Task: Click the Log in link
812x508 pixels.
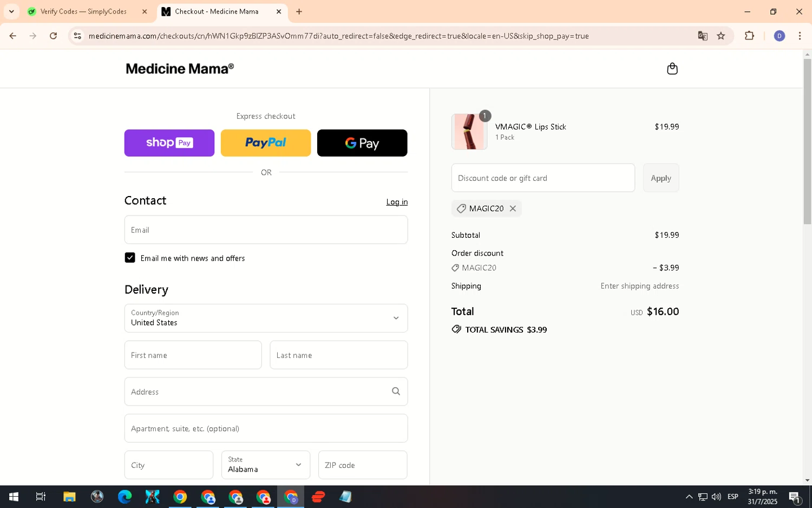Action: (x=397, y=202)
